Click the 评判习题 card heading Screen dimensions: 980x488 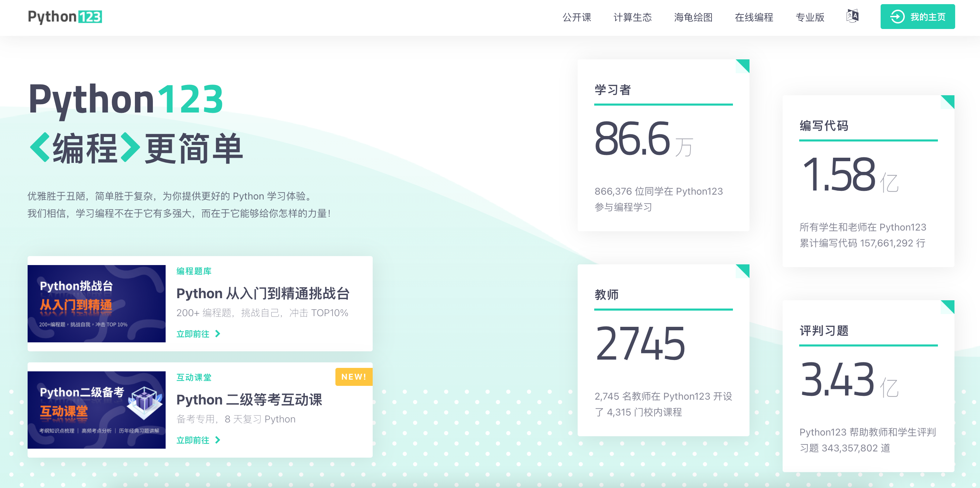pyautogui.click(x=824, y=330)
